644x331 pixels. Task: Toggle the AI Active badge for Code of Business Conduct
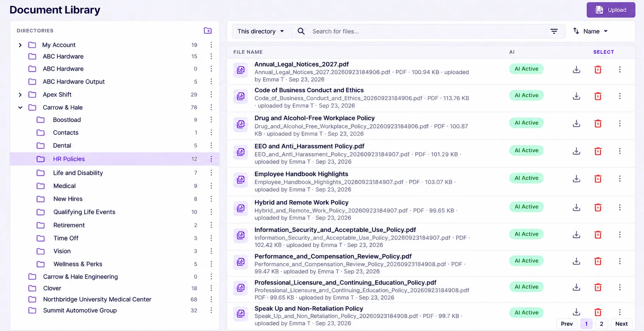(526, 95)
